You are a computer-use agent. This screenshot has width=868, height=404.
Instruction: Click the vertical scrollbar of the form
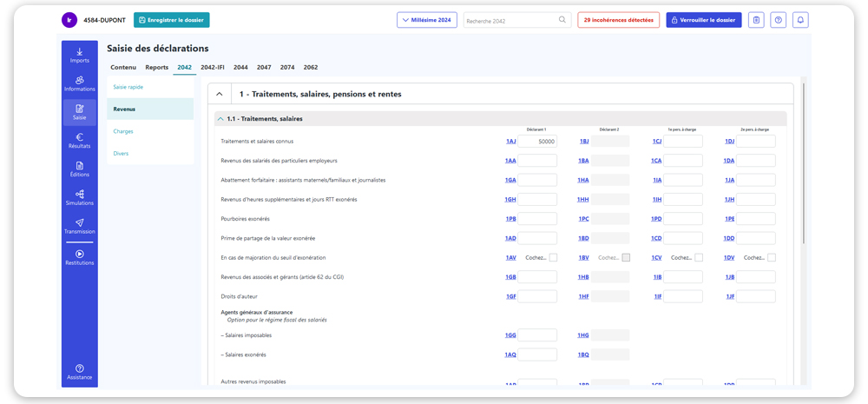[x=803, y=163]
